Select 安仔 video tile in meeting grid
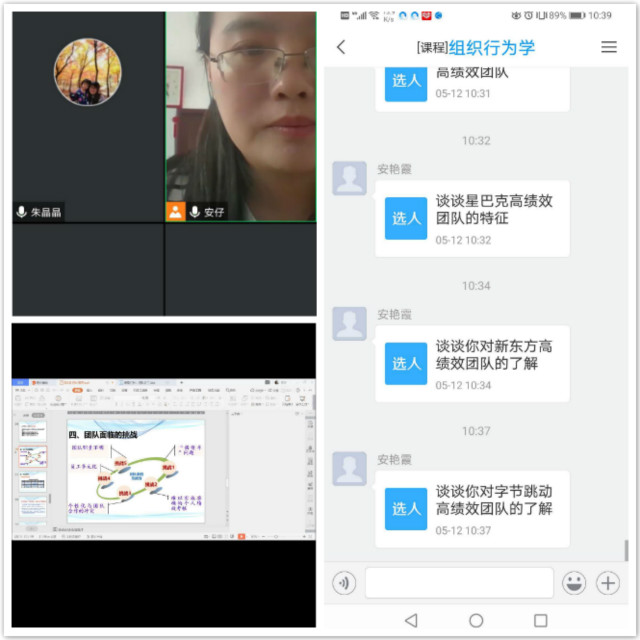Screen dimensions: 640x640 [x=241, y=117]
